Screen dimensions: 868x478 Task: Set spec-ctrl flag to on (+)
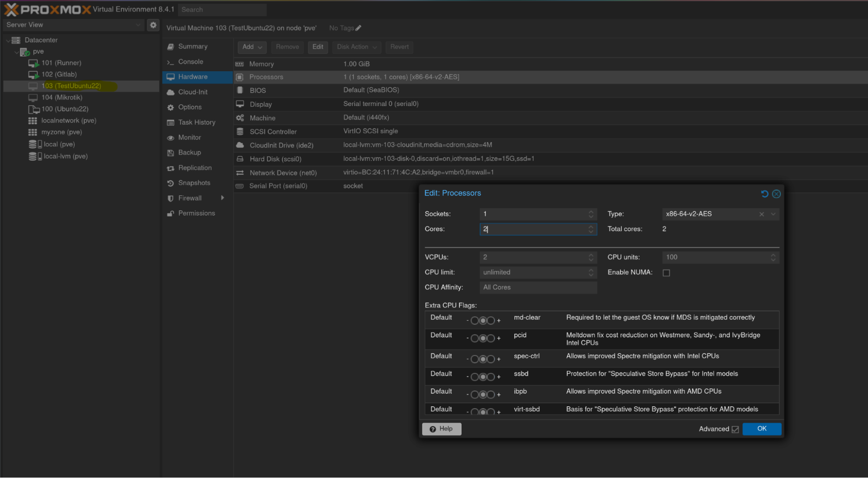pos(491,359)
